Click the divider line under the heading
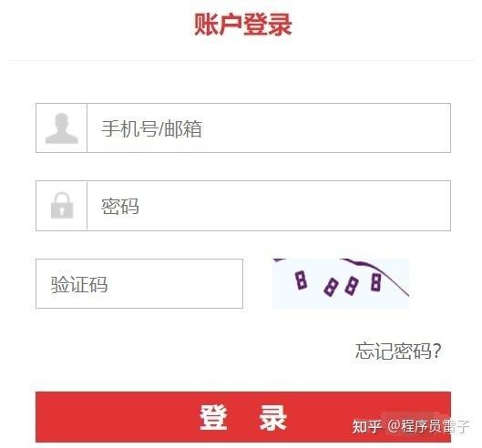The width and height of the screenshot is (482, 448). pyautogui.click(x=241, y=60)
